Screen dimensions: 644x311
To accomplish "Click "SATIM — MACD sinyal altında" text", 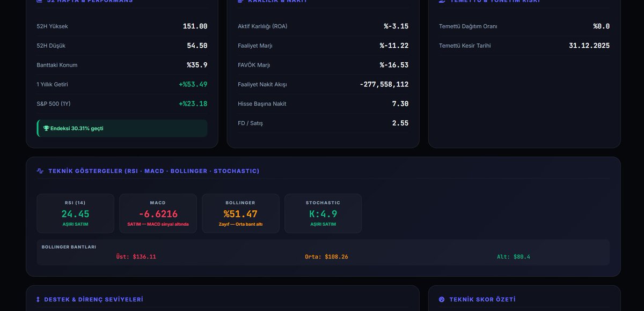I will point(158,224).
